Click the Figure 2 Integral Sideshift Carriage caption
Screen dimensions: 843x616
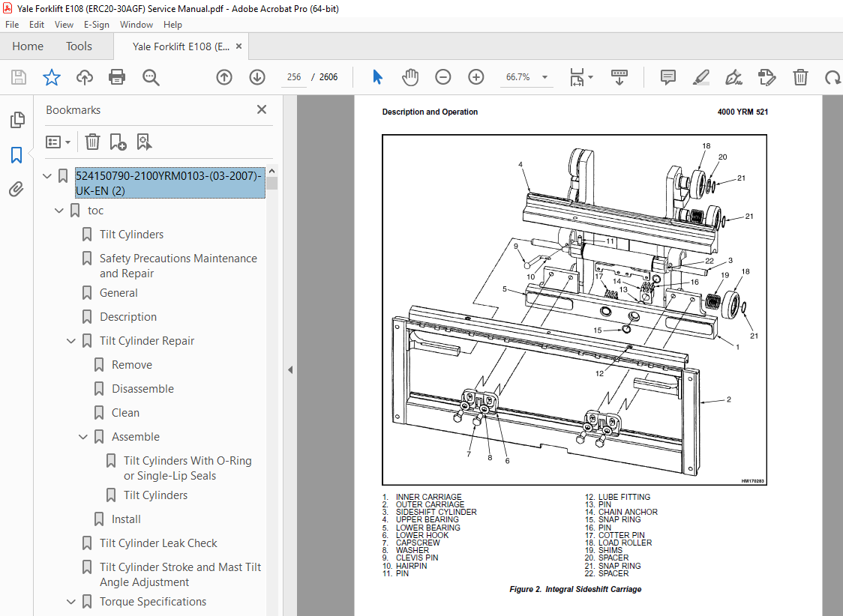(575, 589)
